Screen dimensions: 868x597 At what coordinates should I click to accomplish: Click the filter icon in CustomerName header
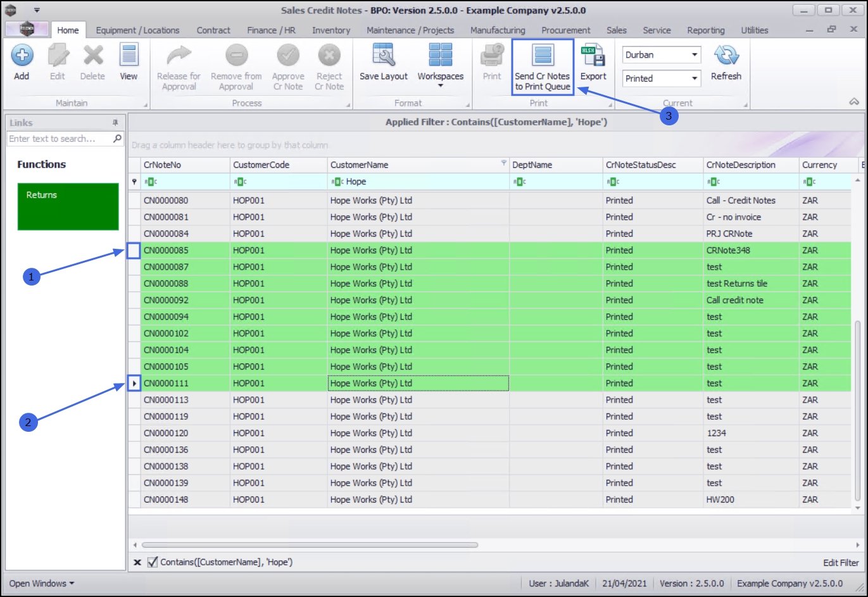(x=504, y=163)
